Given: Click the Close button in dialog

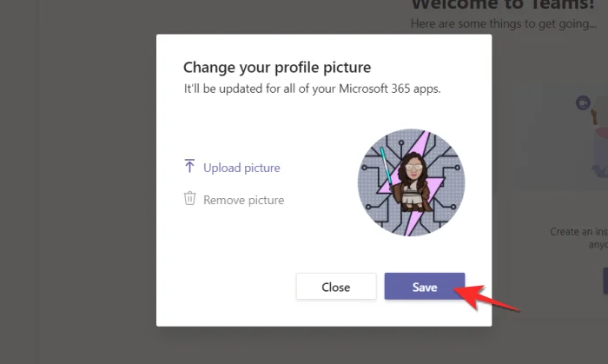Looking at the screenshot, I should [336, 286].
